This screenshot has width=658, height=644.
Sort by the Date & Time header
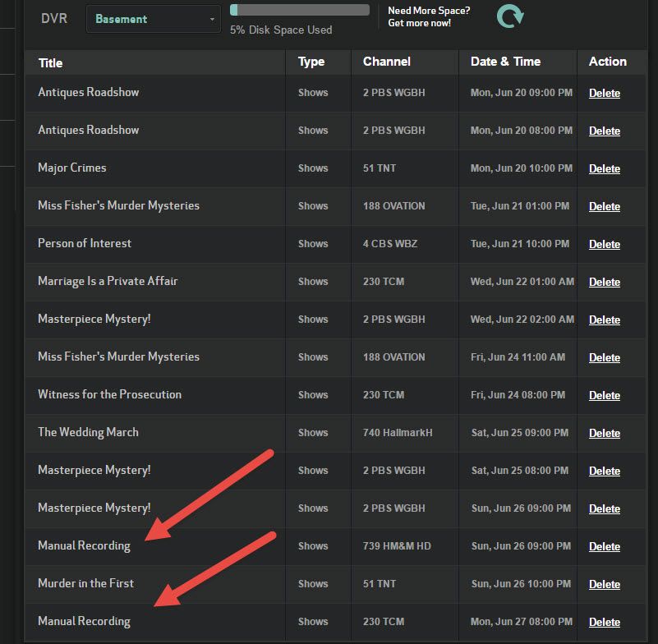tap(506, 62)
